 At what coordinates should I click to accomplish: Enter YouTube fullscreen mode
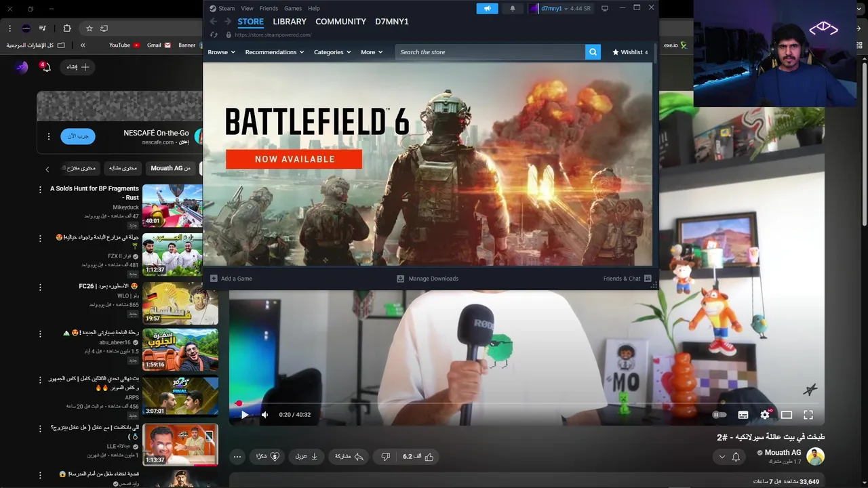[808, 415]
